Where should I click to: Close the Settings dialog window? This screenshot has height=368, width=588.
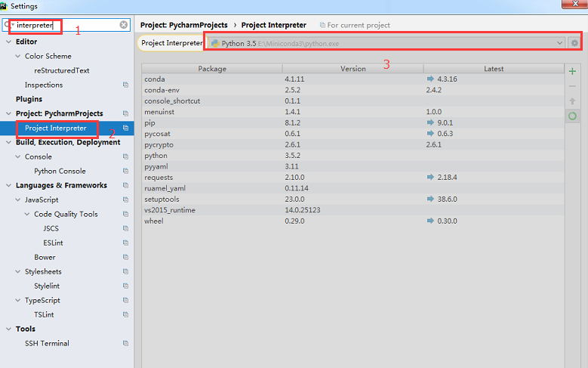click(574, 4)
